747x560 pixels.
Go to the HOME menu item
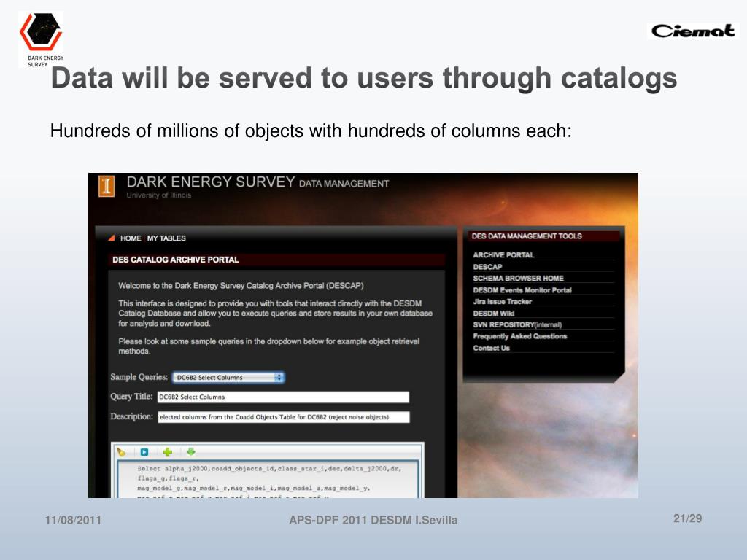pos(131,238)
